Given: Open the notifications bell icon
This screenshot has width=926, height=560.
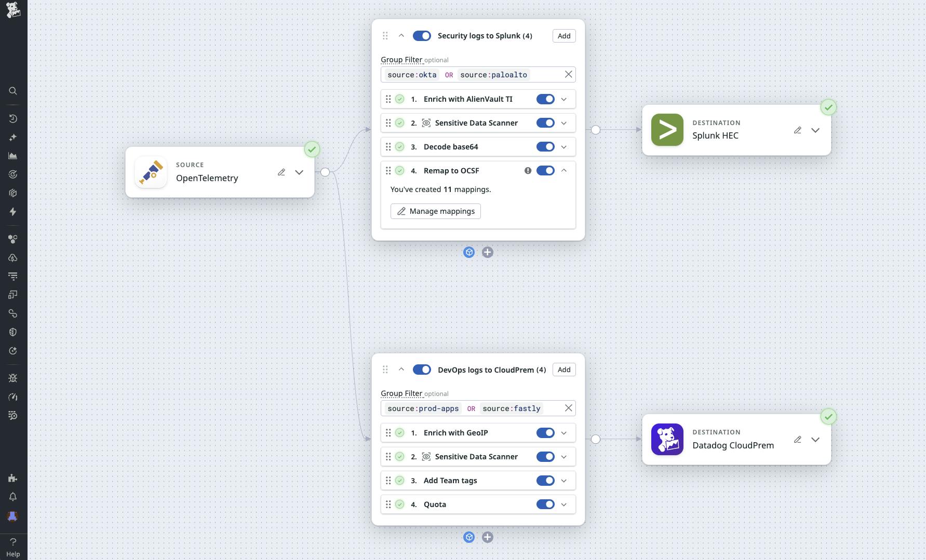Looking at the screenshot, I should point(12,497).
